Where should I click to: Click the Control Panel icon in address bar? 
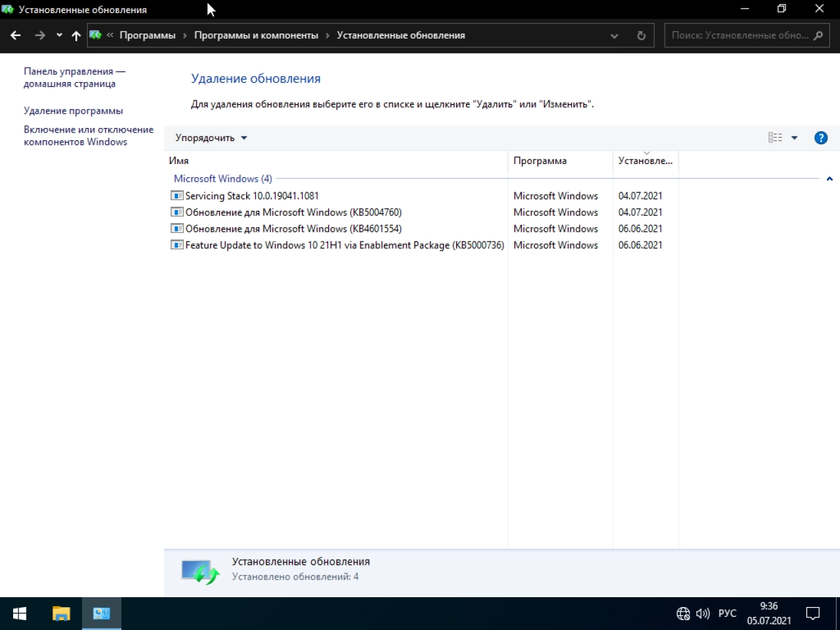coord(96,35)
